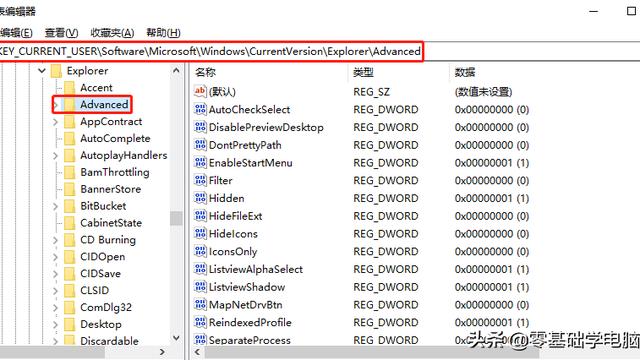Select the SeparateProcess value name
The height and width of the screenshot is (360, 640).
coord(250,340)
